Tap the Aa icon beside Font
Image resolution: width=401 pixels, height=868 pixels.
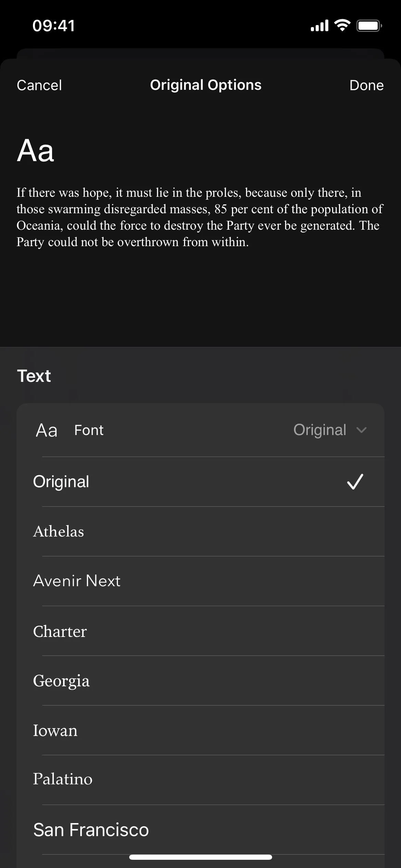click(47, 430)
